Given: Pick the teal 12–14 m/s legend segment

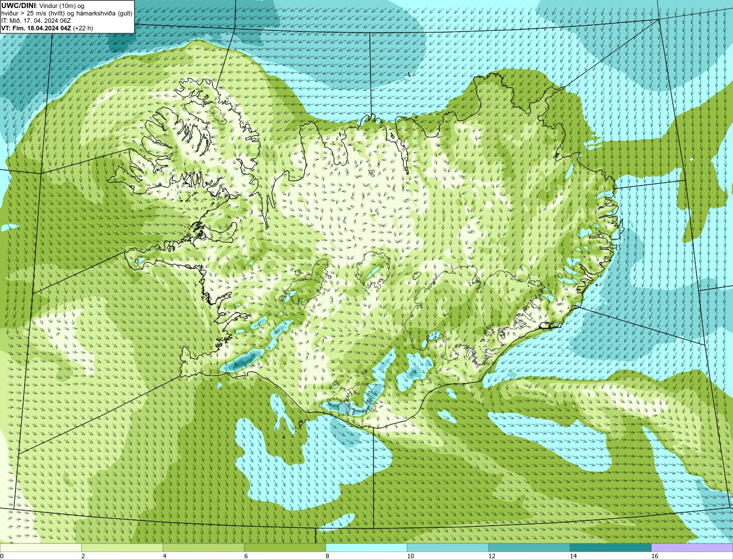Looking at the screenshot, I should coord(529,547).
